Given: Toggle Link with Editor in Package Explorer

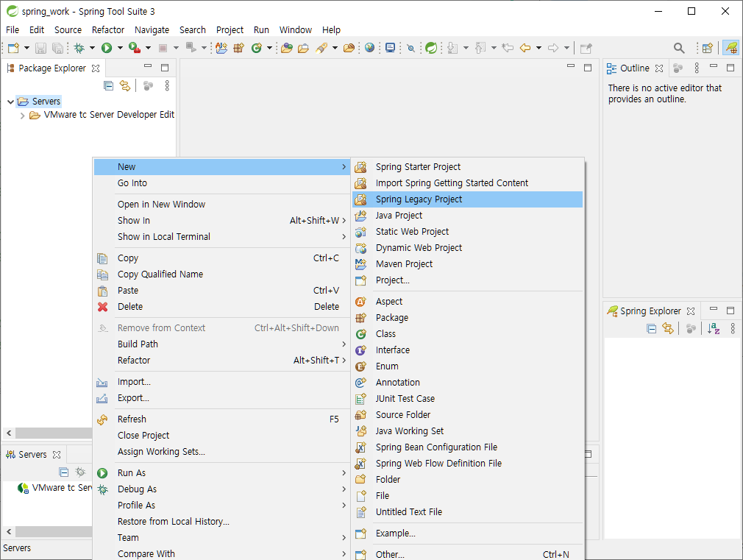Looking at the screenshot, I should click(125, 86).
